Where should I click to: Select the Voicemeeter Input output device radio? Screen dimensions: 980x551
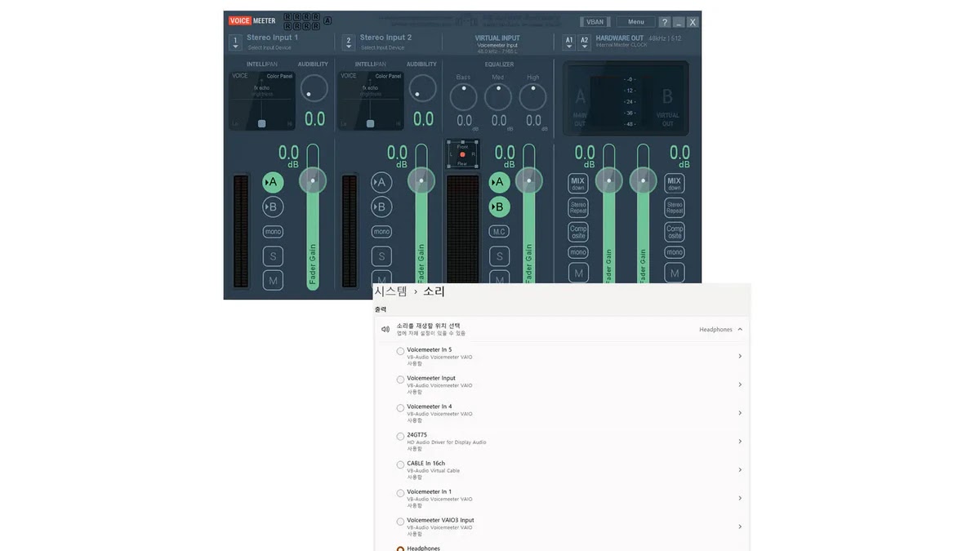click(x=400, y=380)
